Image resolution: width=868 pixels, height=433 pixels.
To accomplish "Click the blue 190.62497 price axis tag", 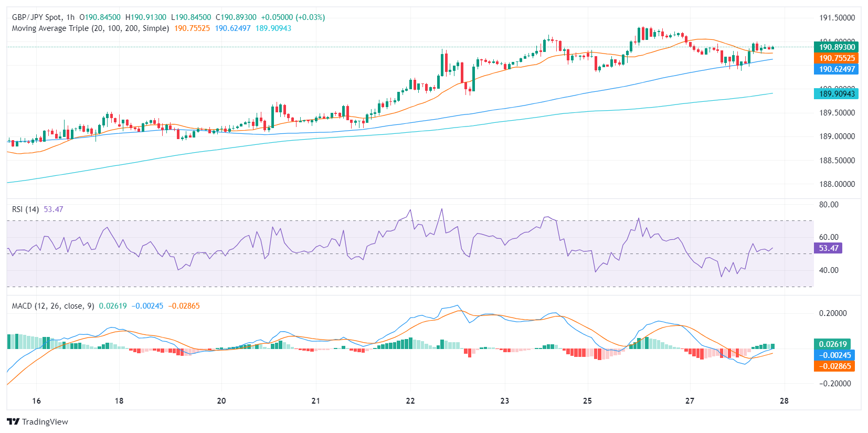I will tap(837, 69).
